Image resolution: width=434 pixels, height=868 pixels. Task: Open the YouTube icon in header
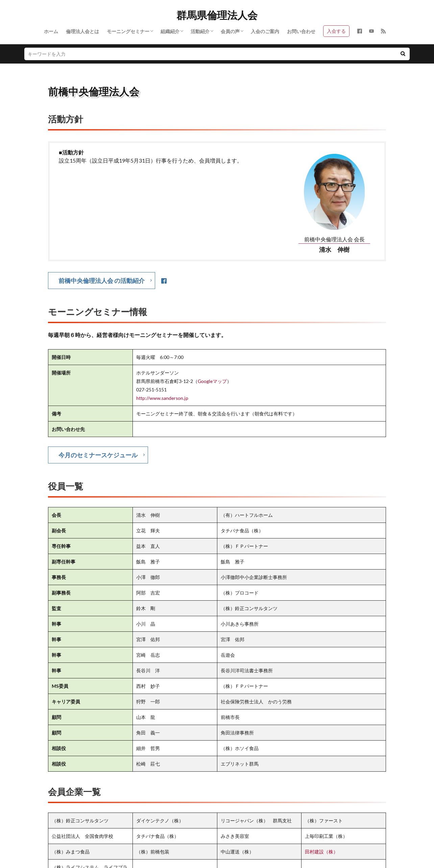point(371,31)
